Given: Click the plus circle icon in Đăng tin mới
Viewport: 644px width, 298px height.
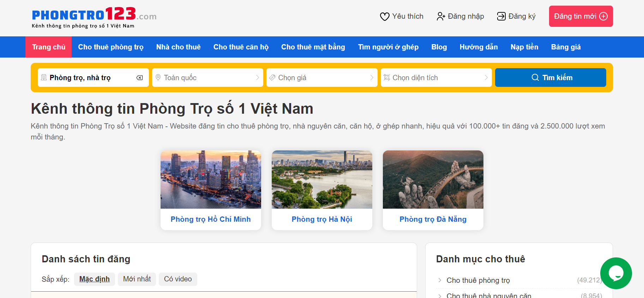Looking at the screenshot, I should 604,17.
